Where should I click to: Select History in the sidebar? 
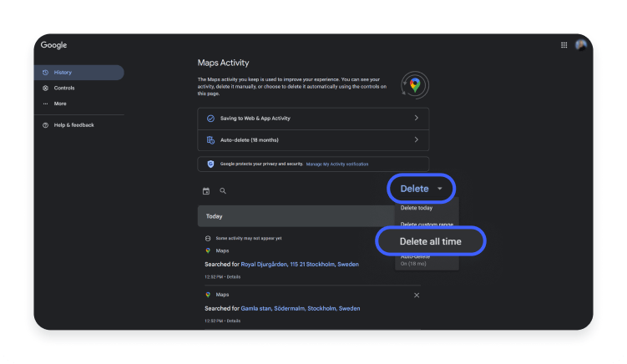79,73
